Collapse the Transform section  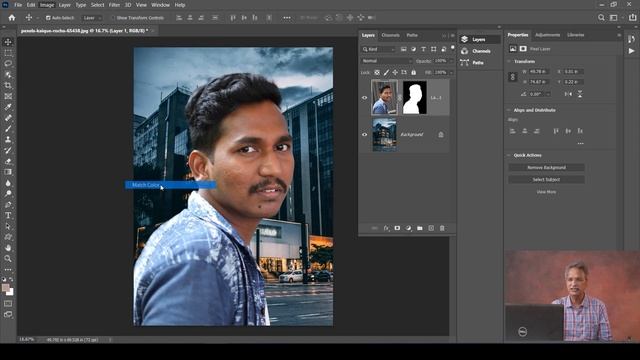pyautogui.click(x=509, y=61)
